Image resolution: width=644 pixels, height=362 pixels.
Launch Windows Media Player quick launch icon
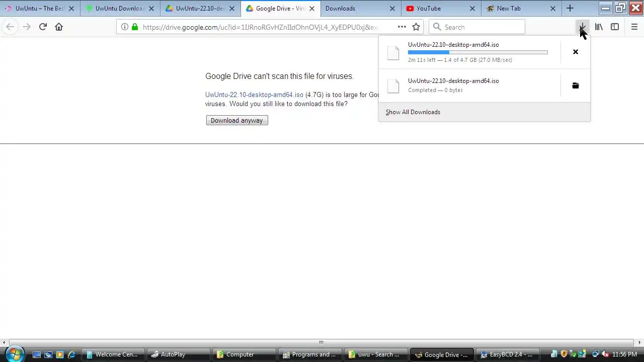60,354
